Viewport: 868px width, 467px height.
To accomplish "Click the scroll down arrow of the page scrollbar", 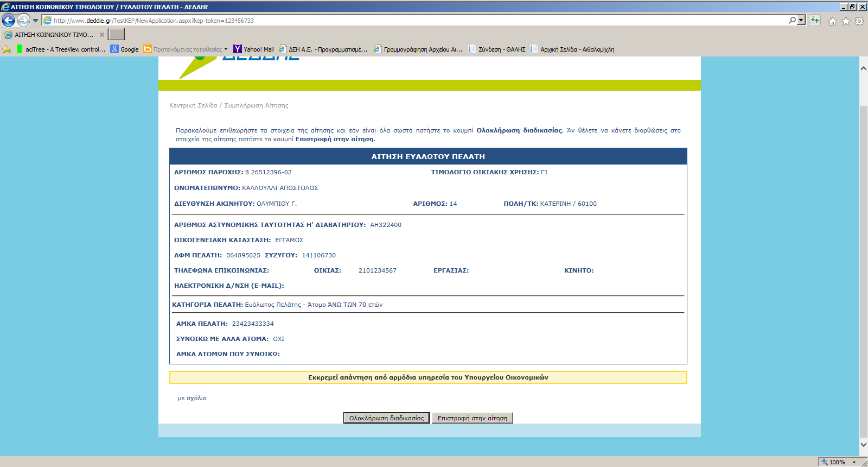I will (x=863, y=444).
